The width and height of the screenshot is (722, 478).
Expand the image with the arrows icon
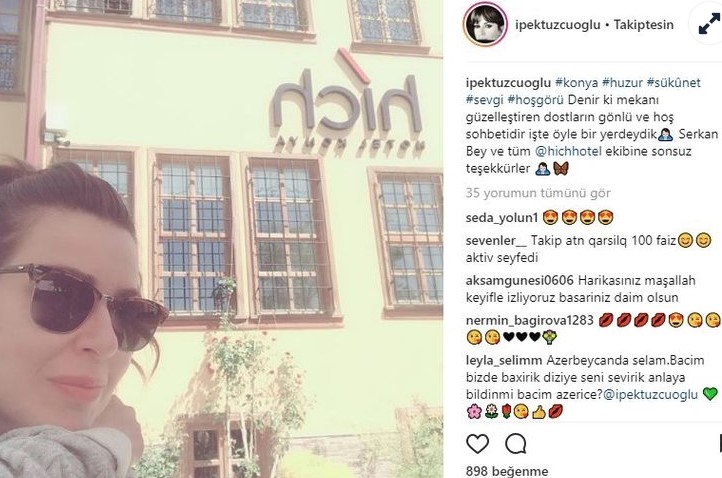709,24
